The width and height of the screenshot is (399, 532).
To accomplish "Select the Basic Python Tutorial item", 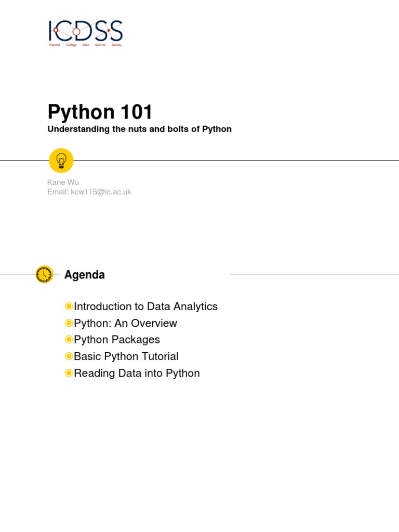I will 126,356.
